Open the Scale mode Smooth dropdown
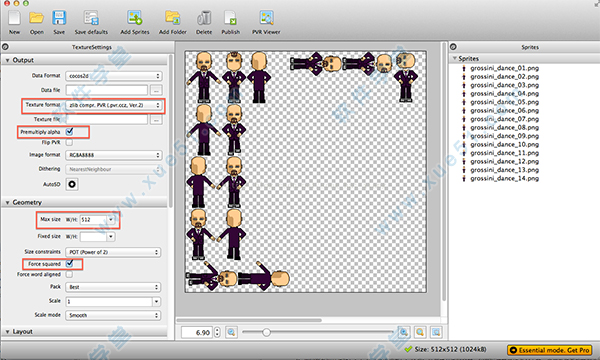 pos(113,315)
